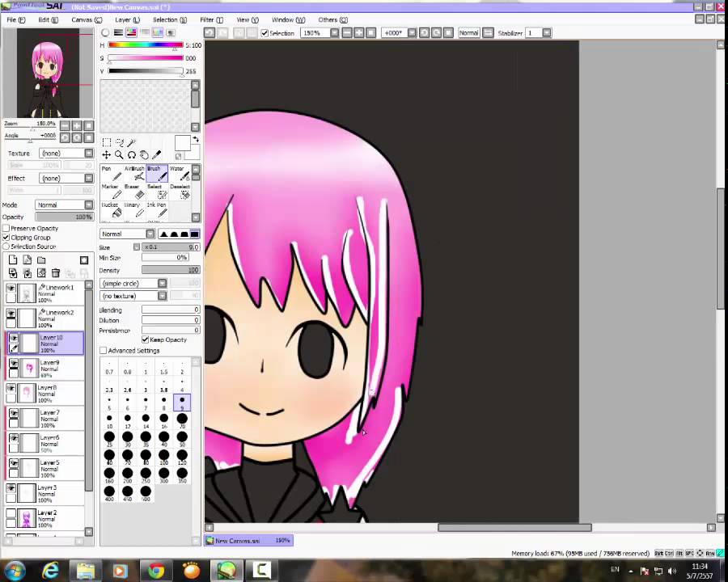Screen dimensions: 728x582
Task: Open the Filter menu
Action: (211, 20)
